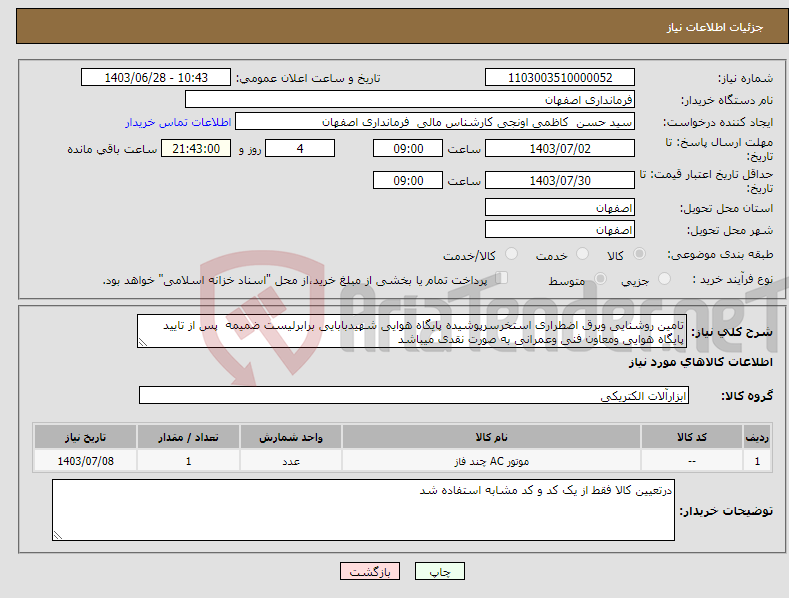
Task: Click the شرح کلی نیاز description textarea
Action: coord(412,331)
